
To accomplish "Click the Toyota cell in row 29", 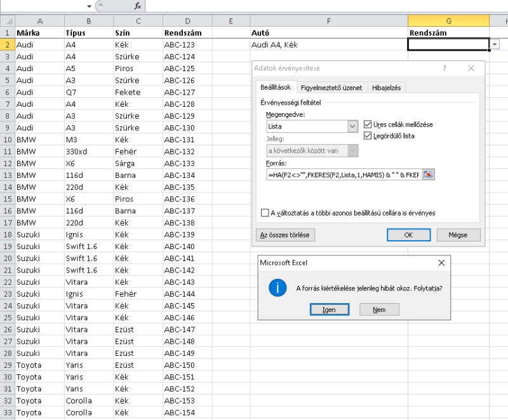I will coord(40,365).
